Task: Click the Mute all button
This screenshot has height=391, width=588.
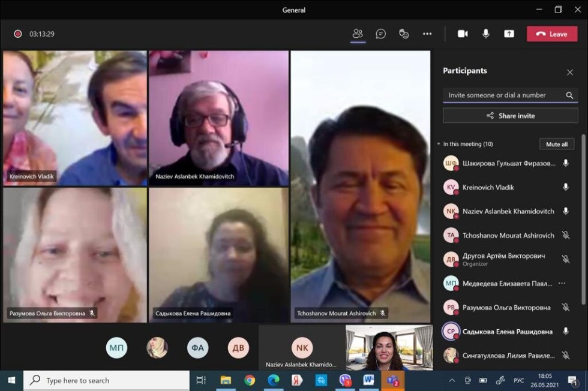Action: tap(557, 145)
